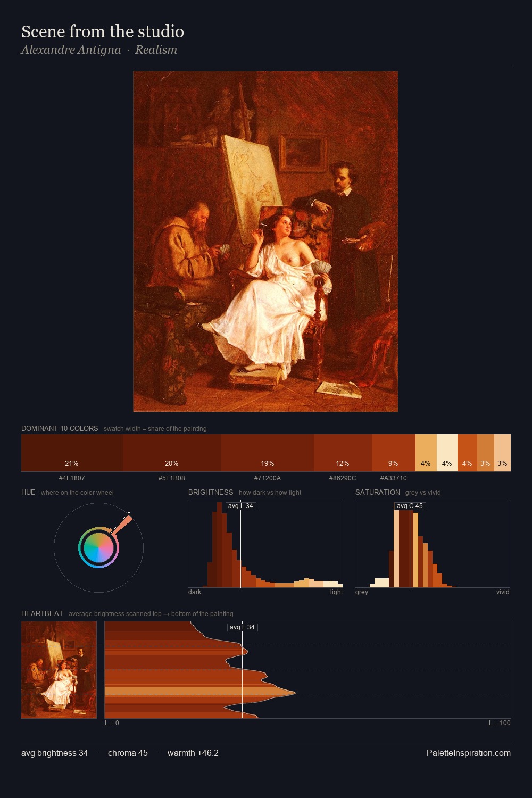This screenshot has height=798, width=532.
Task: Click the heartbeat brightness profile chart
Action: [307, 670]
